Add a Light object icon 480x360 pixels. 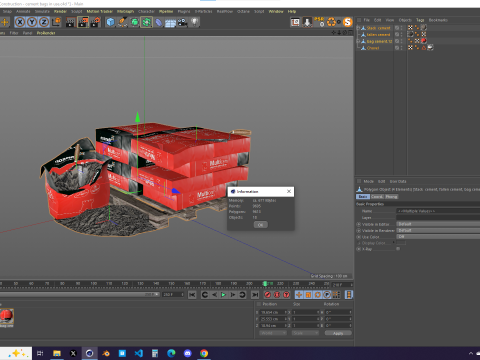pos(194,22)
